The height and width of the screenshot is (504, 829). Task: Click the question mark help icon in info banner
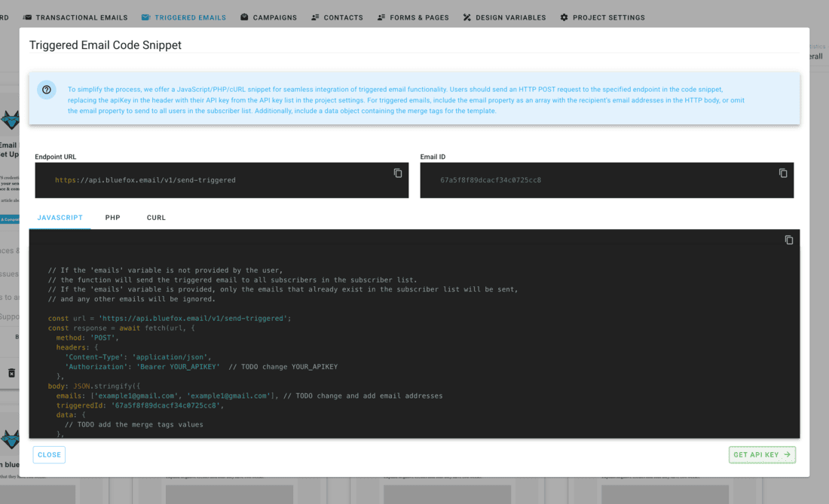[47, 90]
